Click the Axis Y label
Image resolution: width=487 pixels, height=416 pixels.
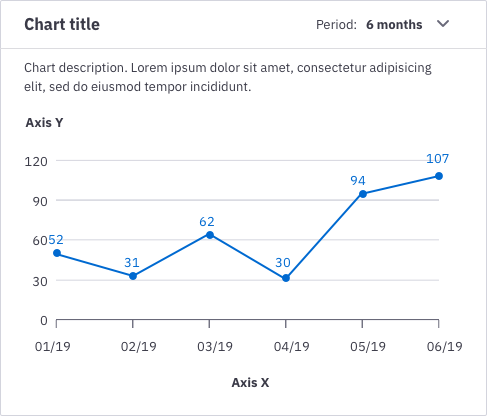(x=44, y=123)
